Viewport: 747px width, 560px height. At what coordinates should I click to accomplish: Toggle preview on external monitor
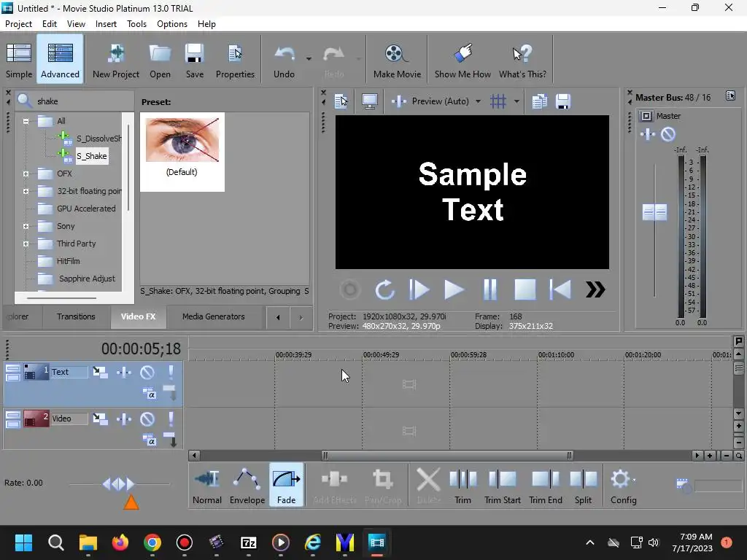(370, 101)
